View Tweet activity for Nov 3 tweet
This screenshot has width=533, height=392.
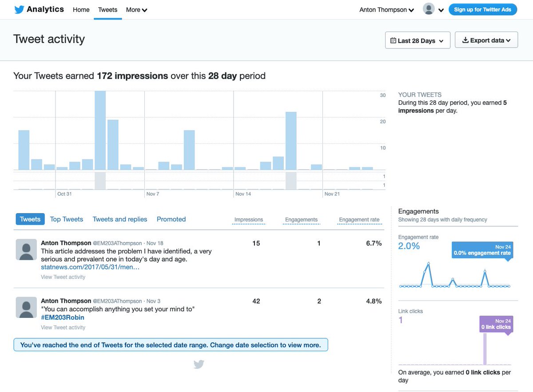pos(63,328)
